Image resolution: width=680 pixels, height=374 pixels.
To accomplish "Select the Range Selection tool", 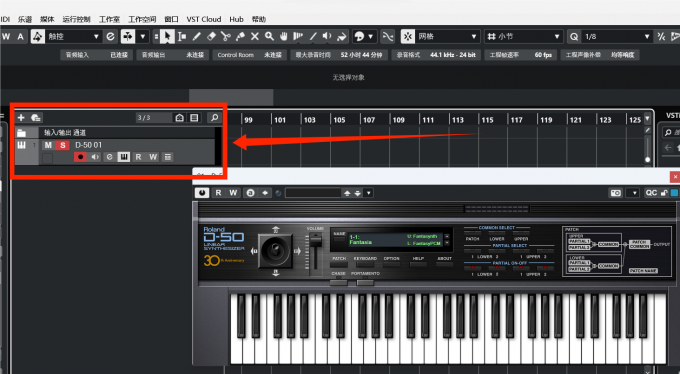I will pyautogui.click(x=182, y=36).
